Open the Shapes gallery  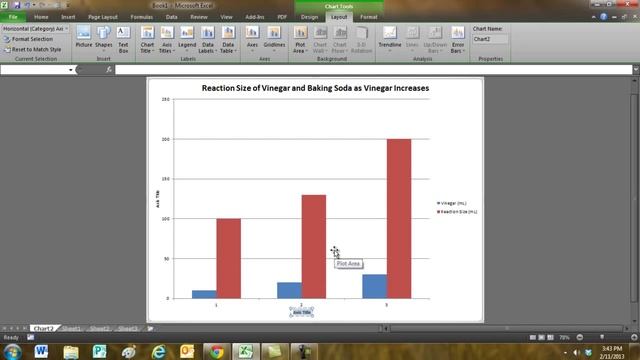point(104,38)
